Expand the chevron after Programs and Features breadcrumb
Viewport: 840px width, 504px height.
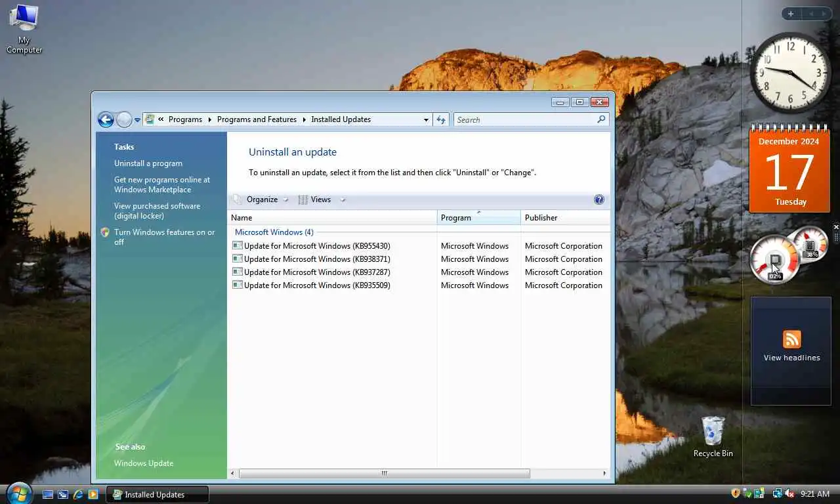[x=304, y=119]
